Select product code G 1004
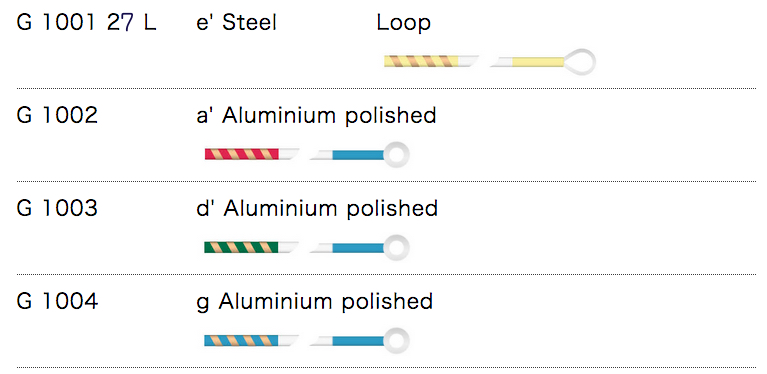Viewport: 767px width, 374px height. [x=57, y=301]
